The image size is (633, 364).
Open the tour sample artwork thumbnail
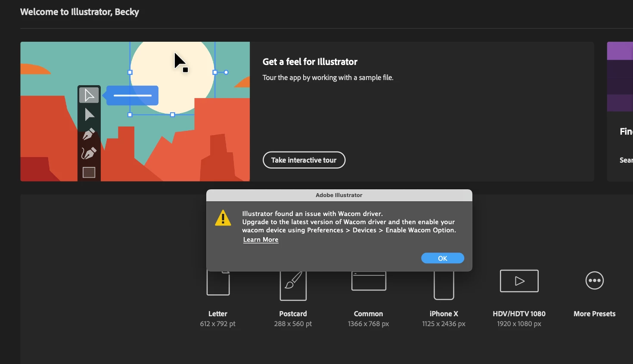[x=135, y=111]
